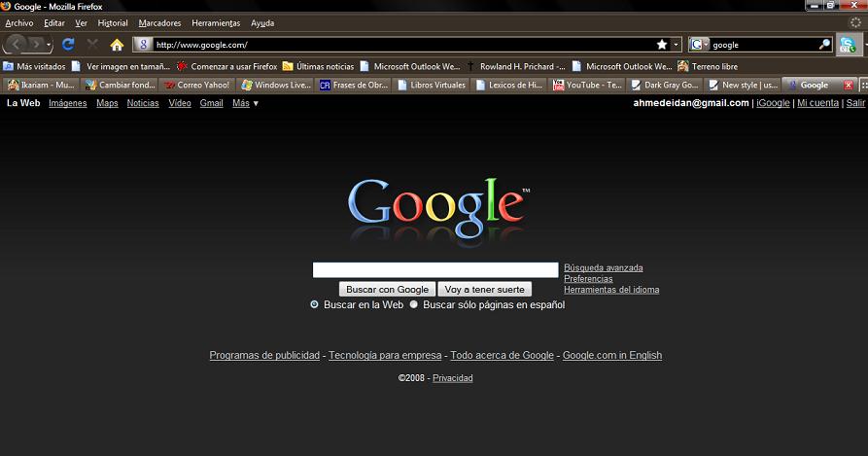Open the Rowland H. Prichard bookmark
This screenshot has width=868, height=456.
click(516, 66)
